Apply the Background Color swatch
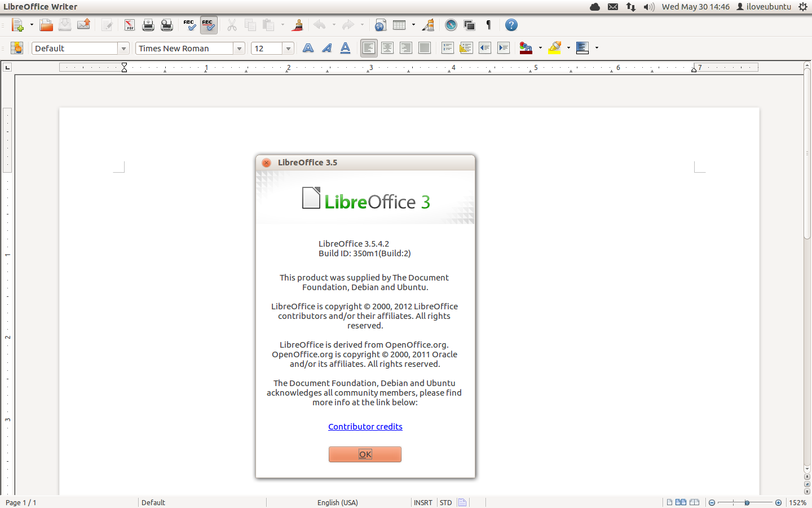Screen dimensions: 812x508 click(582, 48)
